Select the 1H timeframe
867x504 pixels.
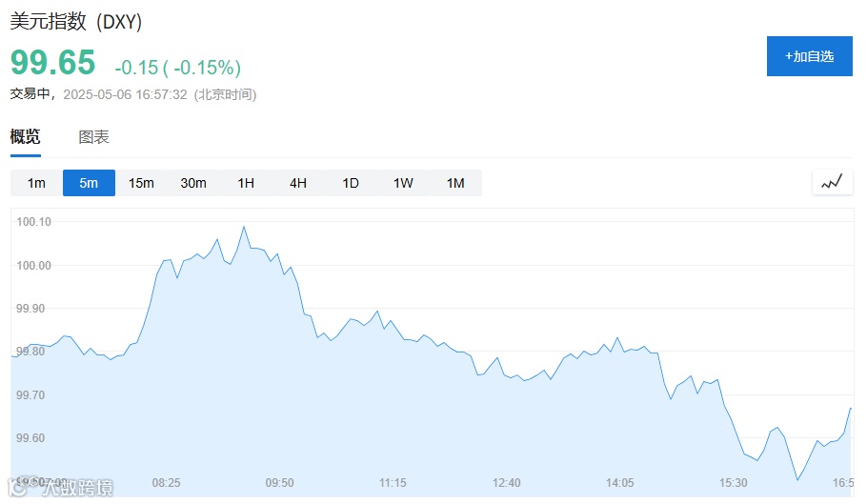246,183
